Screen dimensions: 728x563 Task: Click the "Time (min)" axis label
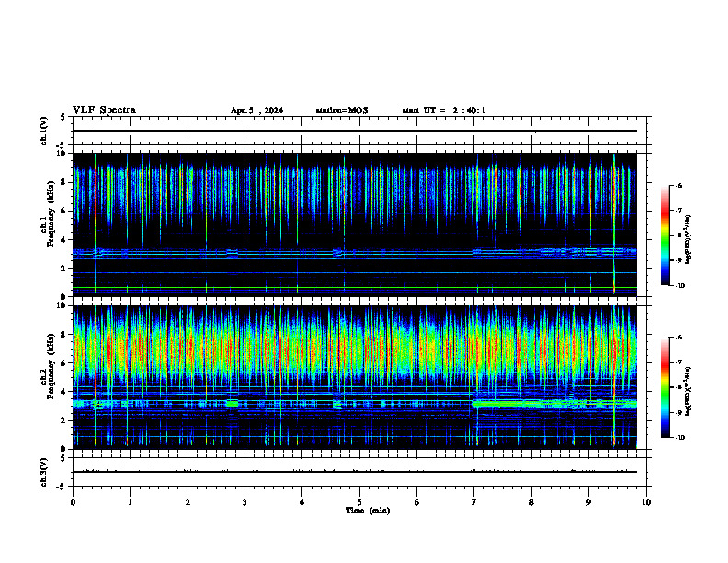click(368, 511)
